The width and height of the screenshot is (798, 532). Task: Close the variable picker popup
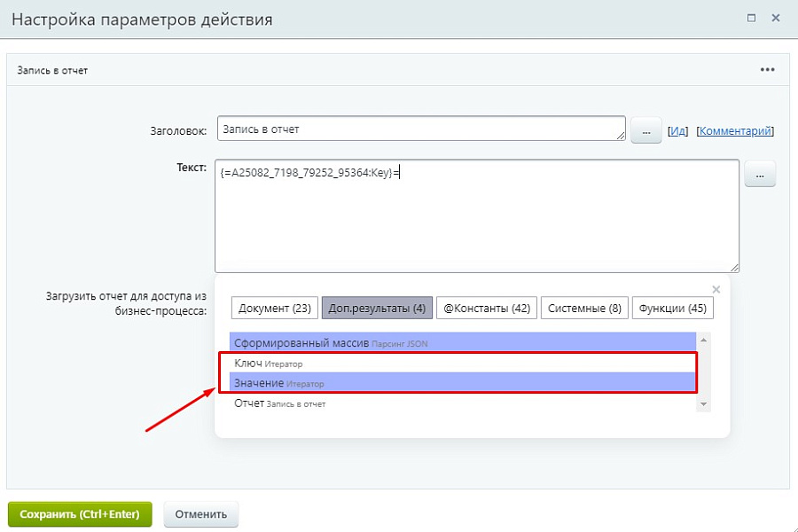pos(716,289)
